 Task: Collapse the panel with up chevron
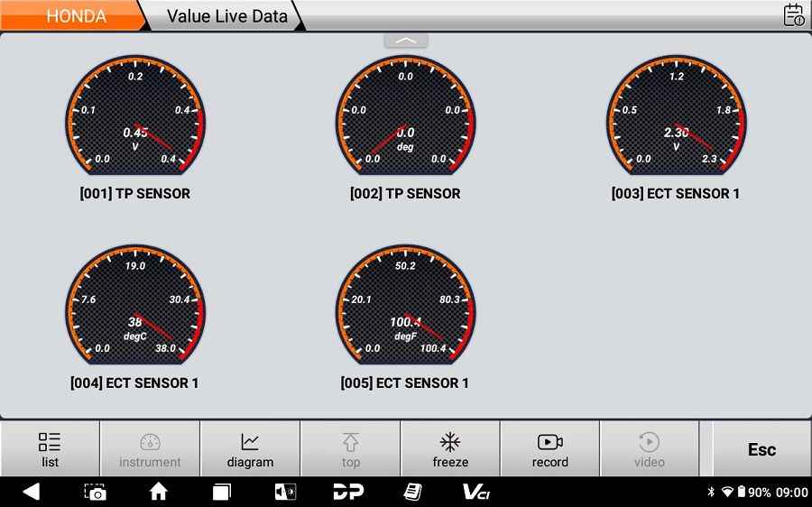click(x=406, y=41)
